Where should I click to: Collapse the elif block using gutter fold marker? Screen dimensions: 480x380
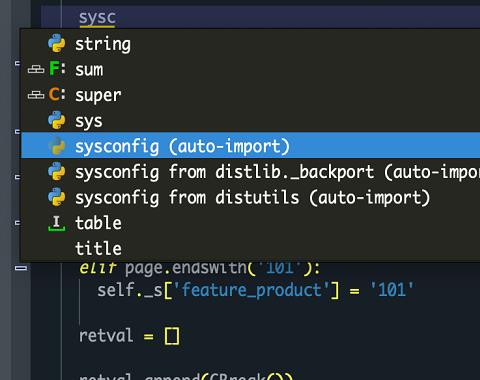click(21, 268)
